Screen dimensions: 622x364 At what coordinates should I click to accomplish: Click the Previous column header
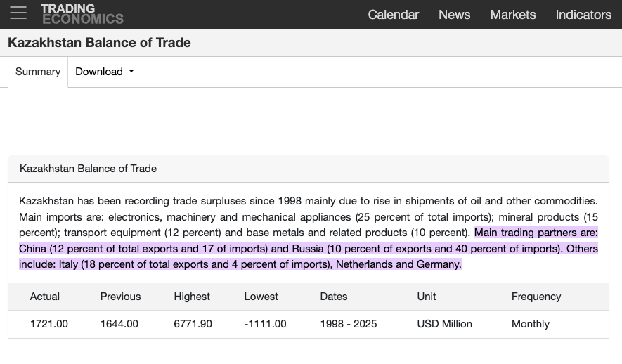(120, 297)
